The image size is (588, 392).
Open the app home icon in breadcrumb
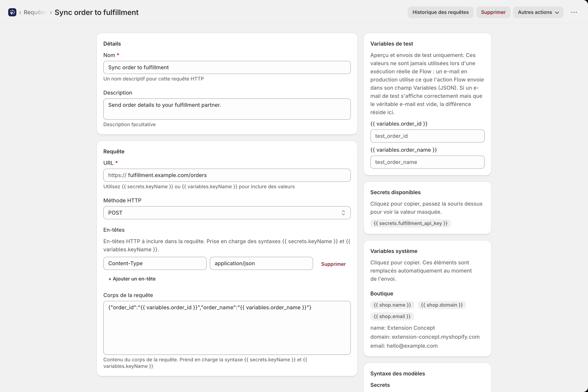tap(12, 12)
